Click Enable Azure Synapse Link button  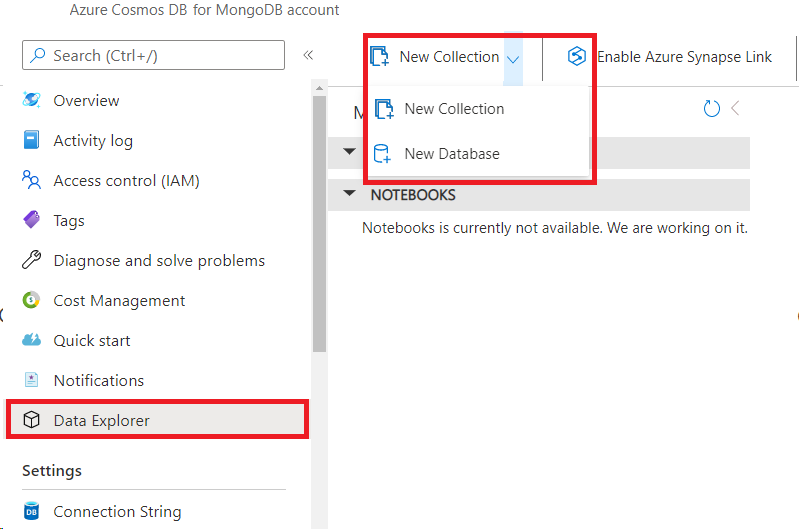coord(672,57)
